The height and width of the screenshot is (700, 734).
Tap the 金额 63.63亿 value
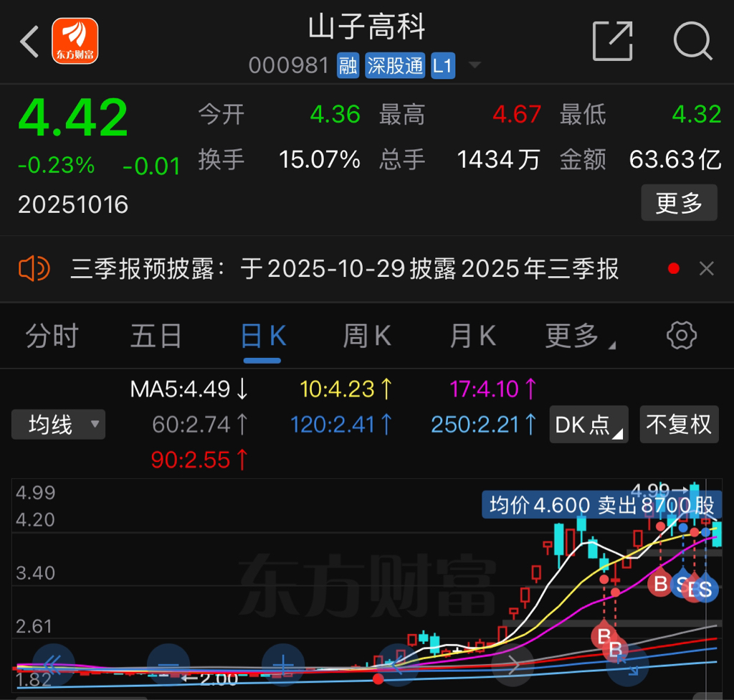(675, 159)
